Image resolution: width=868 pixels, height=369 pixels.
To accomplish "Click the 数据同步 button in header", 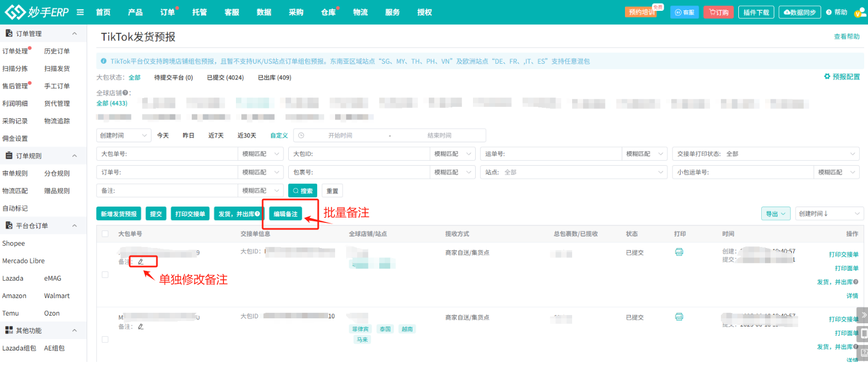I will click(800, 12).
